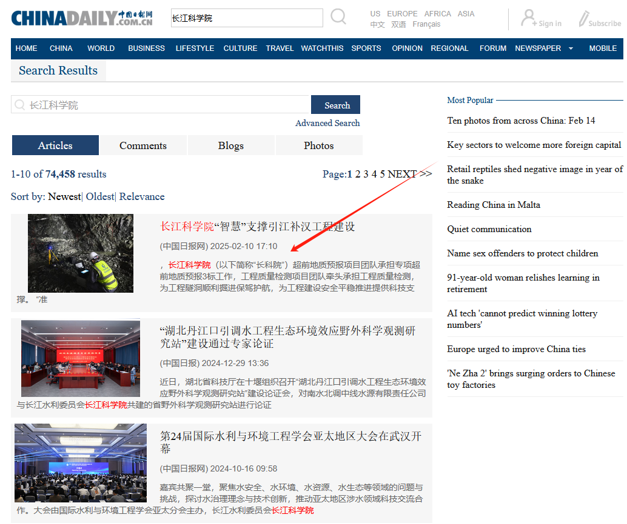Viewport: 627px width, 524px height.
Task: Click the Search Results heading
Action: point(58,70)
